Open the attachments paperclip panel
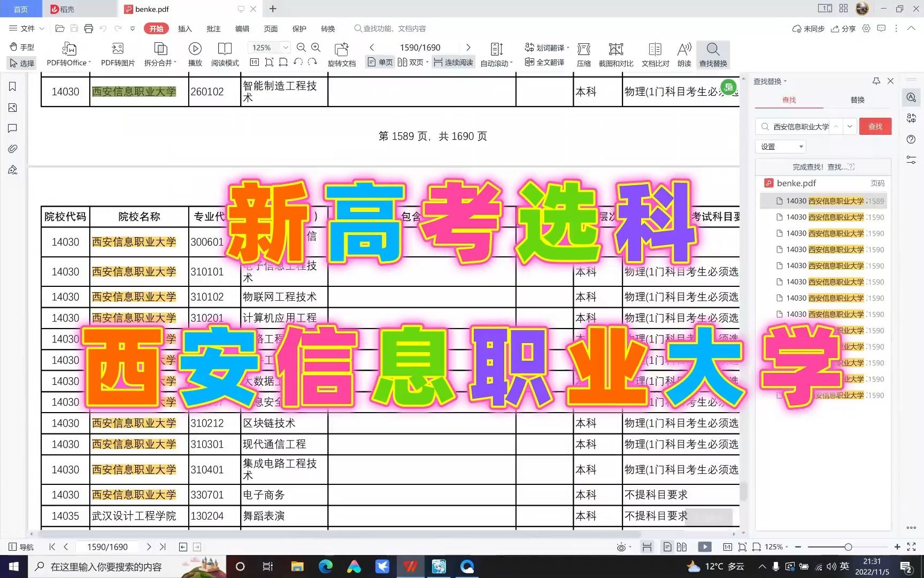 (13, 149)
